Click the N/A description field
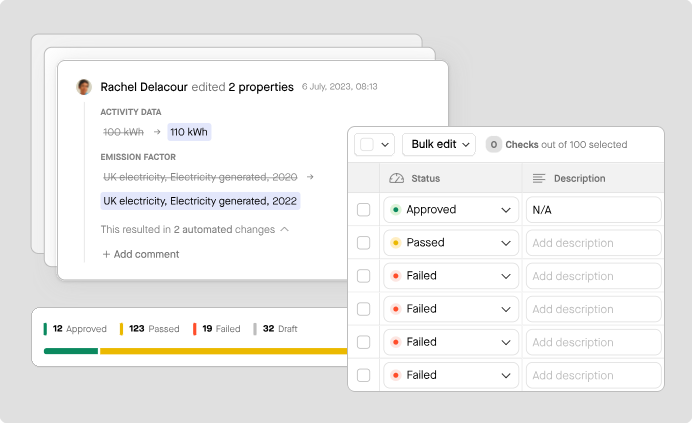692x423 pixels. click(x=594, y=210)
